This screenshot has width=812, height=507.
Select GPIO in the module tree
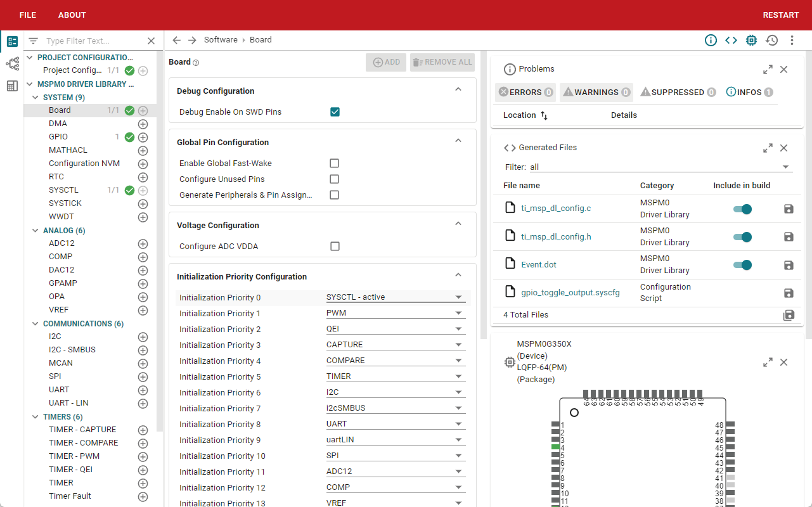[58, 137]
